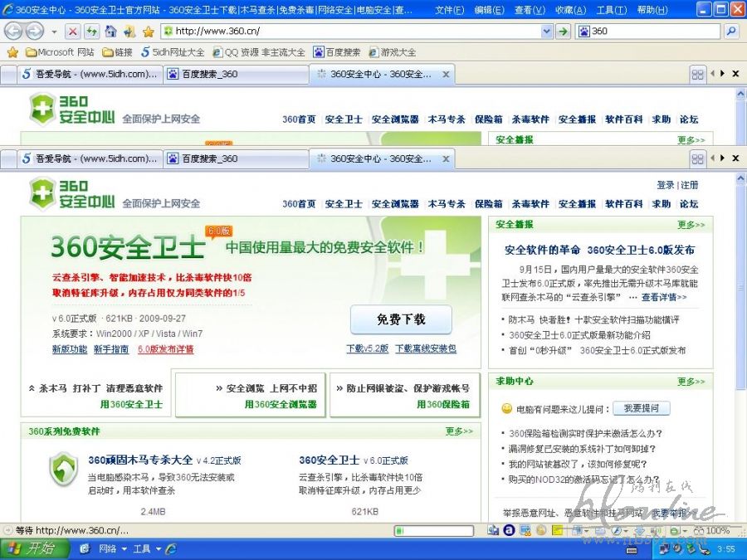Click the 免费下载 download button

point(401,319)
